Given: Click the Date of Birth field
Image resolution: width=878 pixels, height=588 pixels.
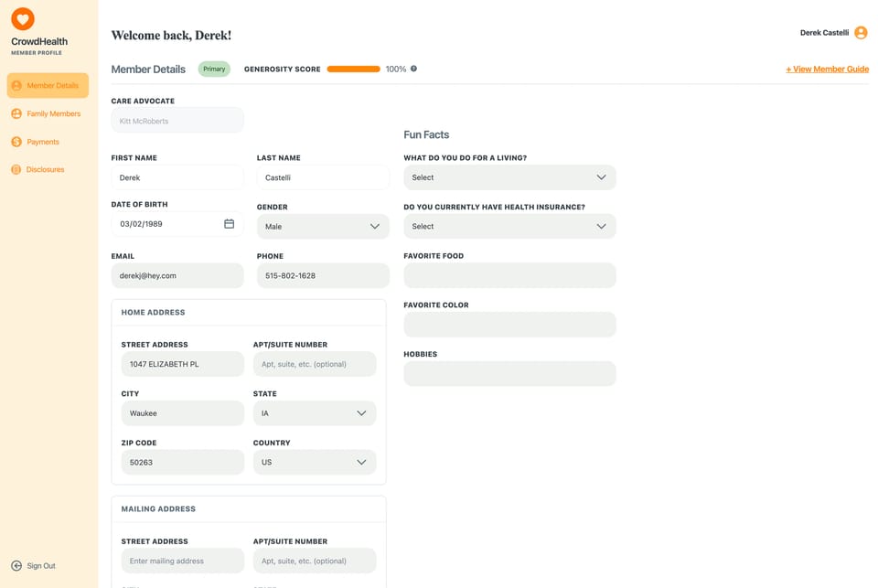Looking at the screenshot, I should tap(177, 224).
